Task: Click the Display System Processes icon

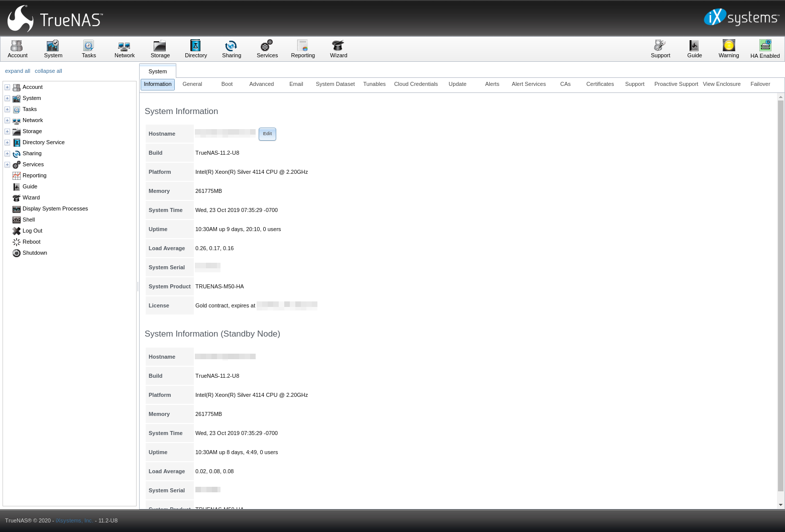Action: pyautogui.click(x=17, y=208)
